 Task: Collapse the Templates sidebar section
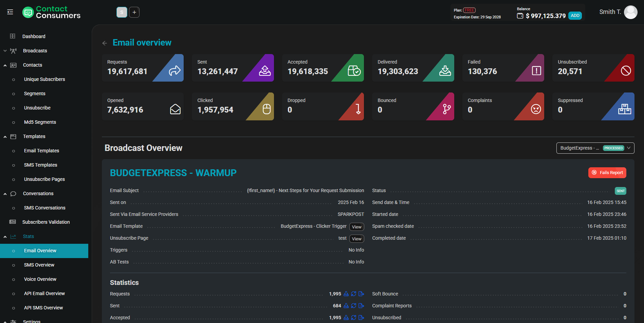coord(5,136)
